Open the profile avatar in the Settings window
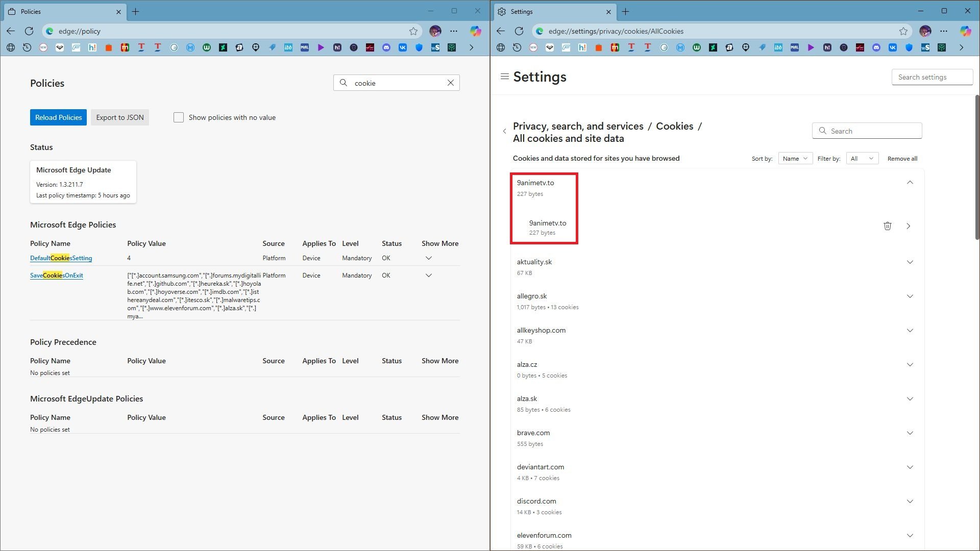980x551 pixels. click(925, 31)
